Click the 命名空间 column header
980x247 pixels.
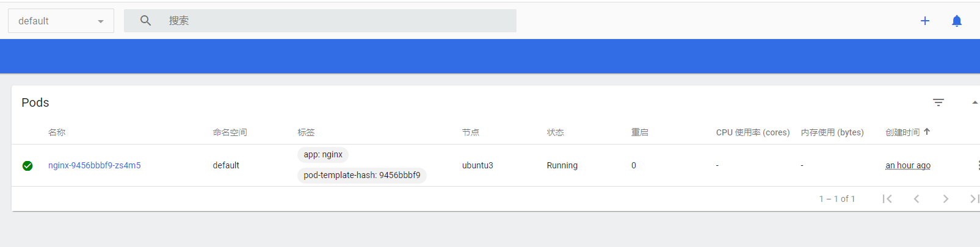(x=230, y=132)
